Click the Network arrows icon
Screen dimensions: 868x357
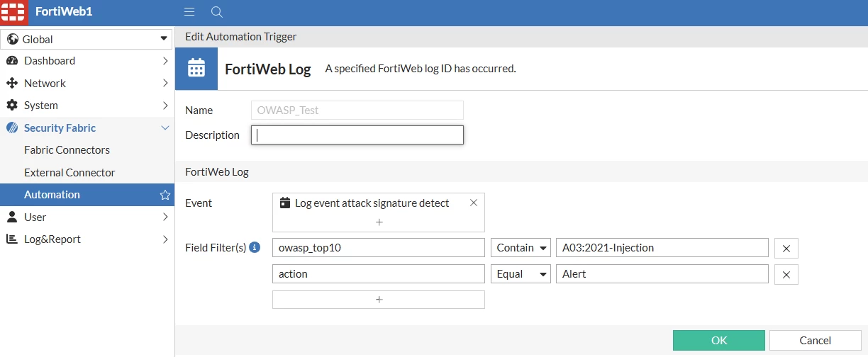tap(12, 83)
